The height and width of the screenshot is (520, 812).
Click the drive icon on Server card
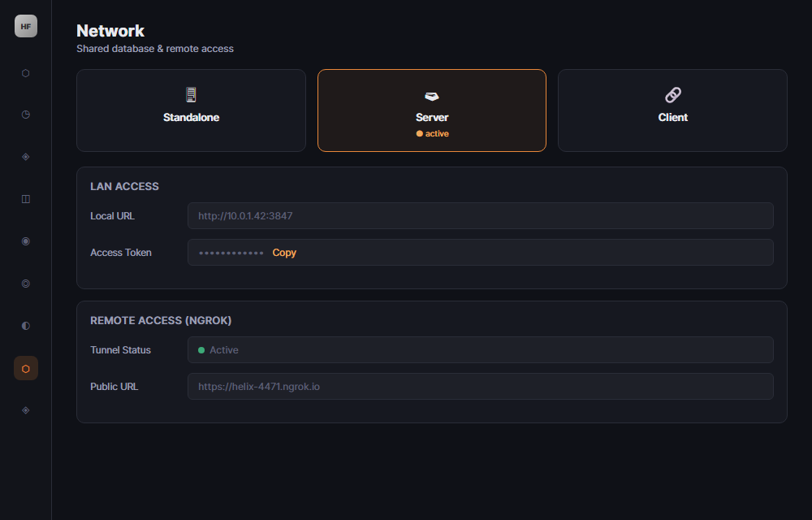point(431,96)
